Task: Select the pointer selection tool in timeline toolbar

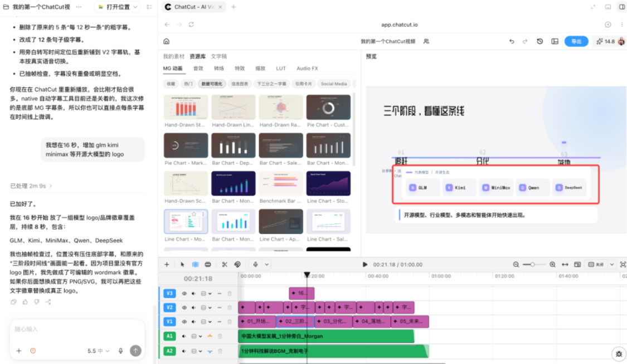Action: tap(182, 264)
